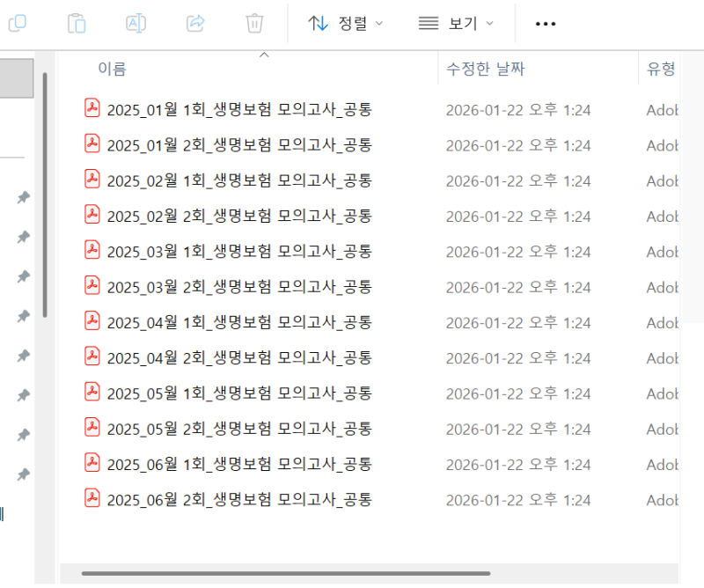Select file name 2025_04월 1회_생명보험 모의고사_공통
This screenshot has width=704, height=588.
[x=239, y=322]
